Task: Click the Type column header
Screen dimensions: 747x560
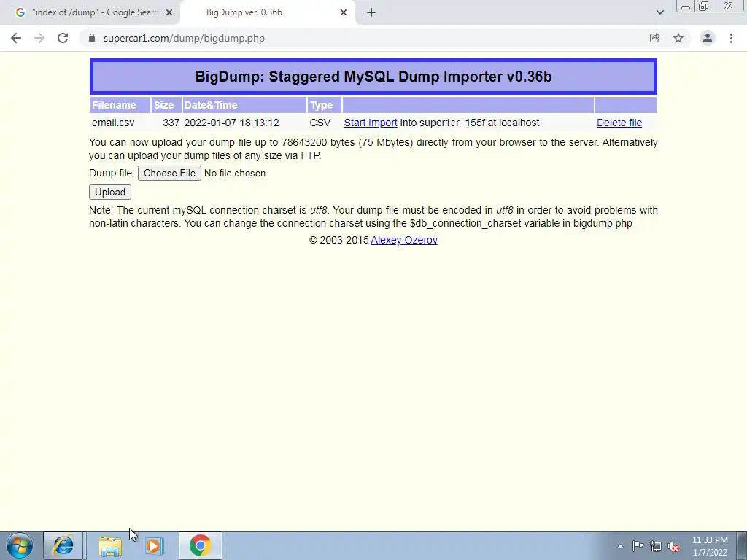Action: click(325, 105)
